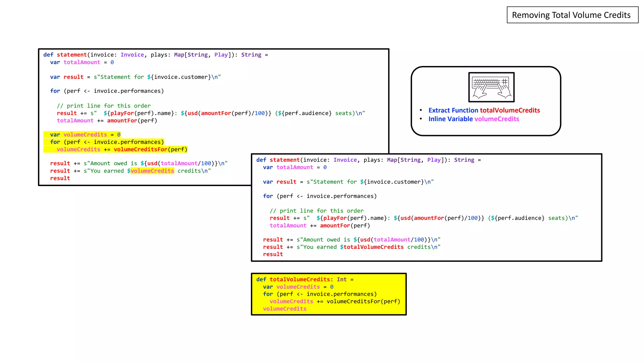644x362 pixels.
Task: Click the '// print line for this order' comment in left box
Action: 103,106
